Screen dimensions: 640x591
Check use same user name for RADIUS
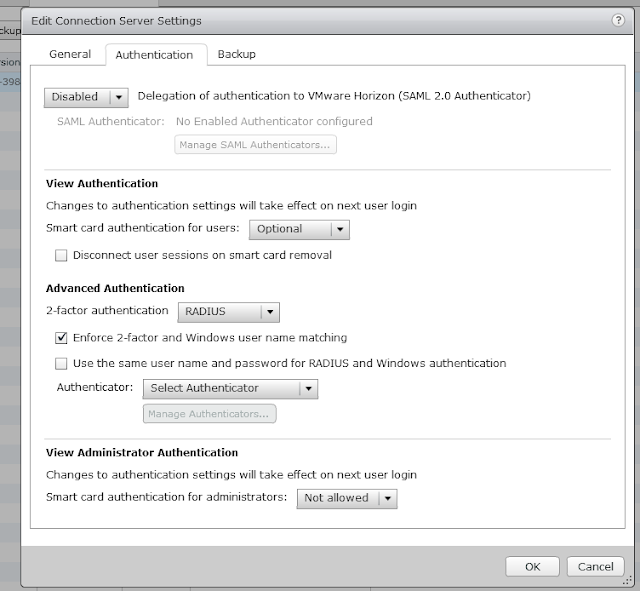pyautogui.click(x=62, y=364)
